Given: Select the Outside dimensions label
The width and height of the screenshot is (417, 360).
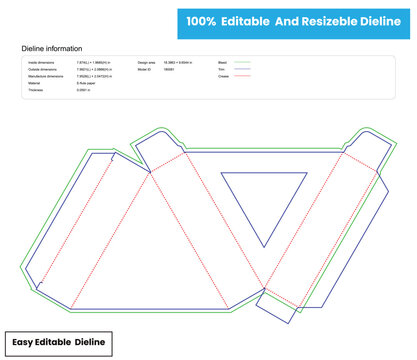Looking at the screenshot, I should tap(42, 69).
